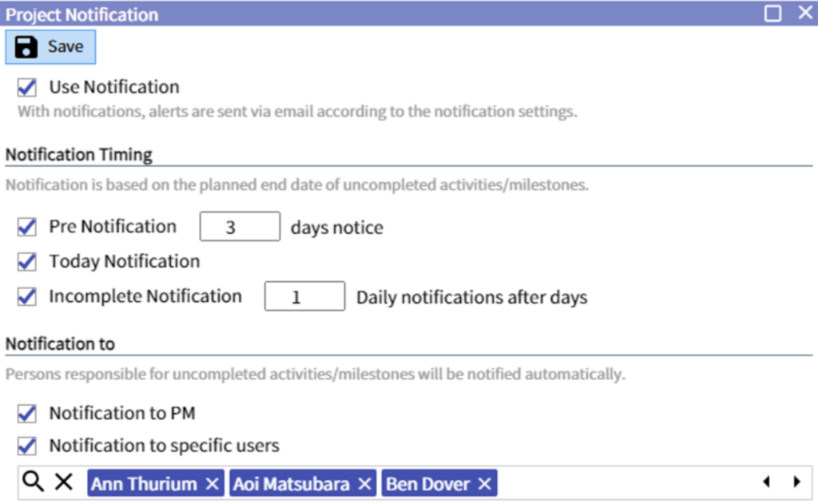Toggle Use Notification checkbox
This screenshot has width=818, height=504.
click(26, 87)
